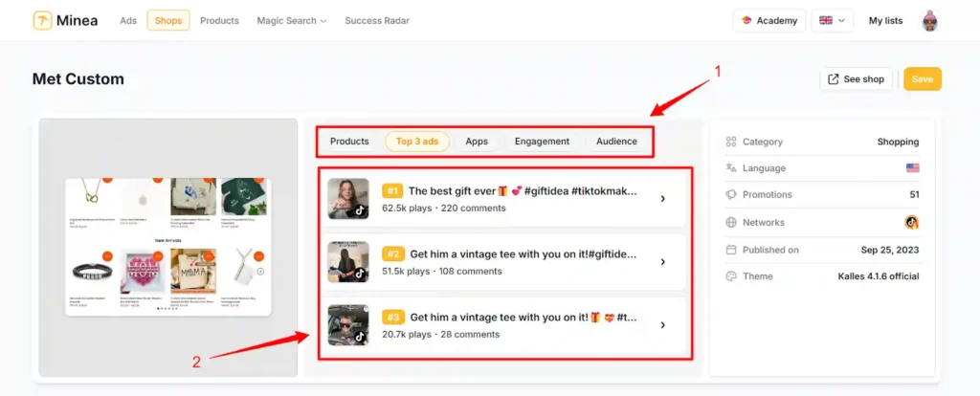Open Success Radar page
Image resolution: width=980 pixels, height=396 pixels.
pyautogui.click(x=377, y=21)
